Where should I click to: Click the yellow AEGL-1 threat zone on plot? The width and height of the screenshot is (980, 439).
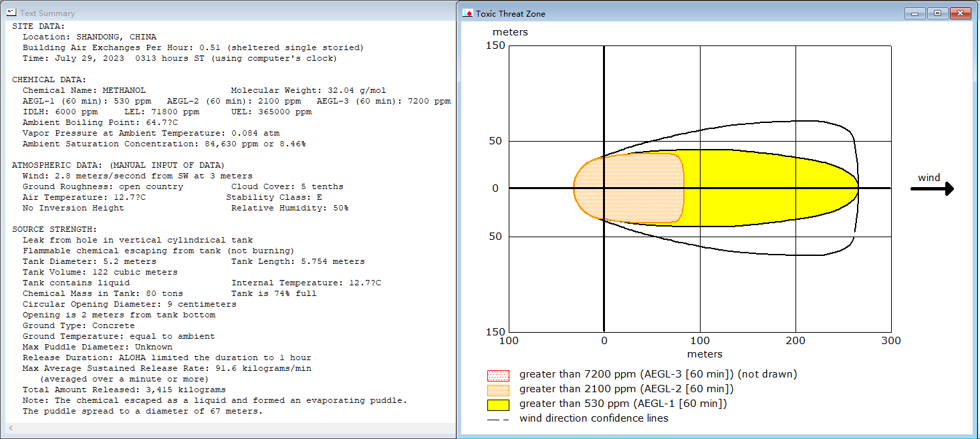pyautogui.click(x=769, y=188)
